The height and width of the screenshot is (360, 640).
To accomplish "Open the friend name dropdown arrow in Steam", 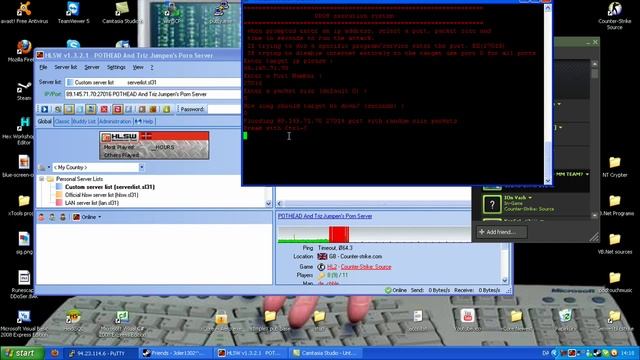I will tap(530, 198).
